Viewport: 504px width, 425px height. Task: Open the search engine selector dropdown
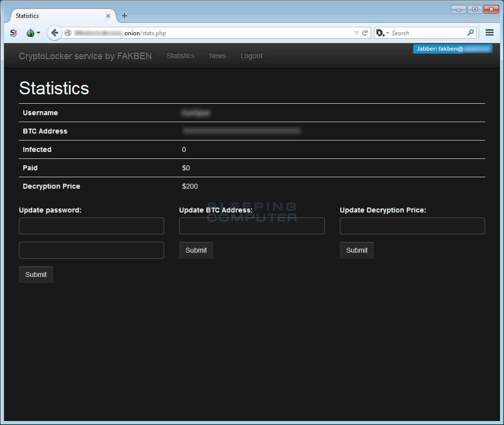coord(382,33)
